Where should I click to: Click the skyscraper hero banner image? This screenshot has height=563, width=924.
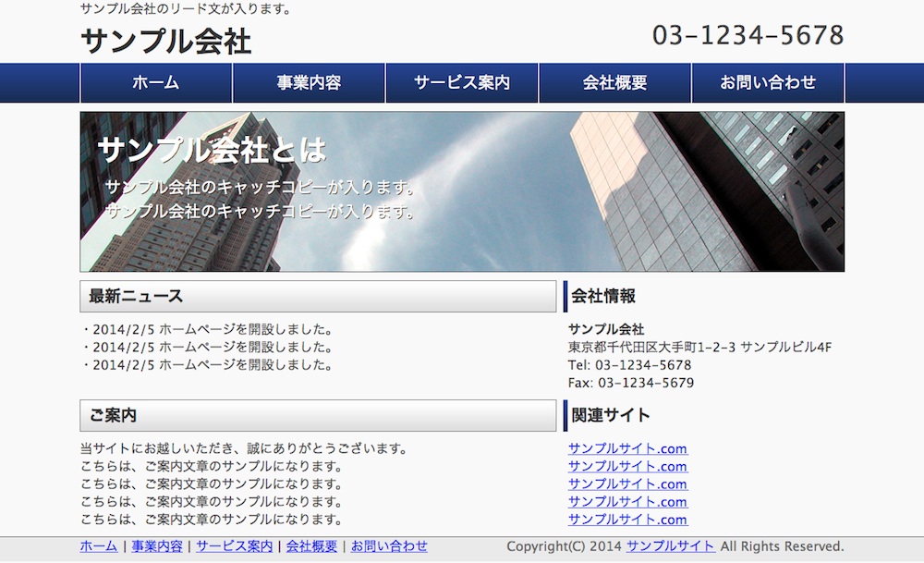tap(462, 191)
